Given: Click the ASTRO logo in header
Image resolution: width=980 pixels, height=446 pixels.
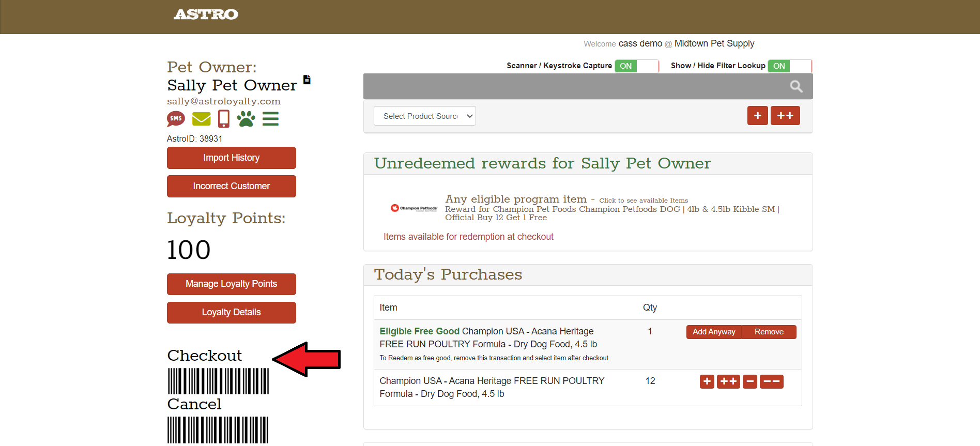Looking at the screenshot, I should pyautogui.click(x=206, y=14).
